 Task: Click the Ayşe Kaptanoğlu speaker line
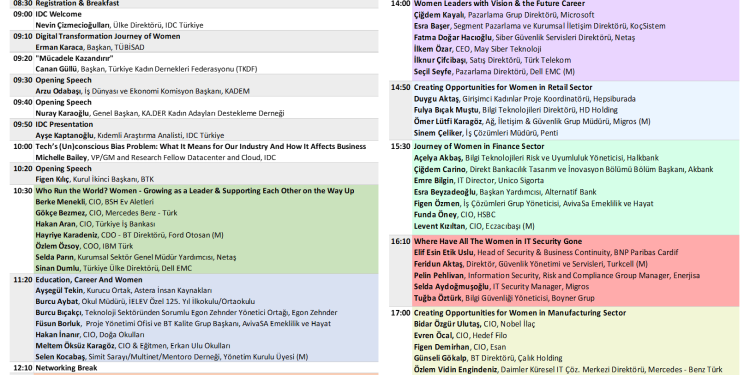pyautogui.click(x=130, y=135)
